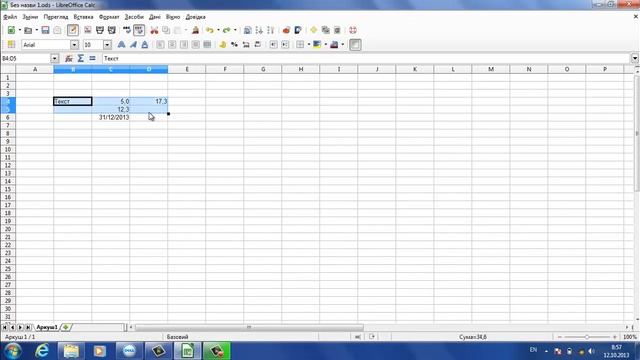Open the Файл menu
The image size is (640, 360).
tap(10, 17)
